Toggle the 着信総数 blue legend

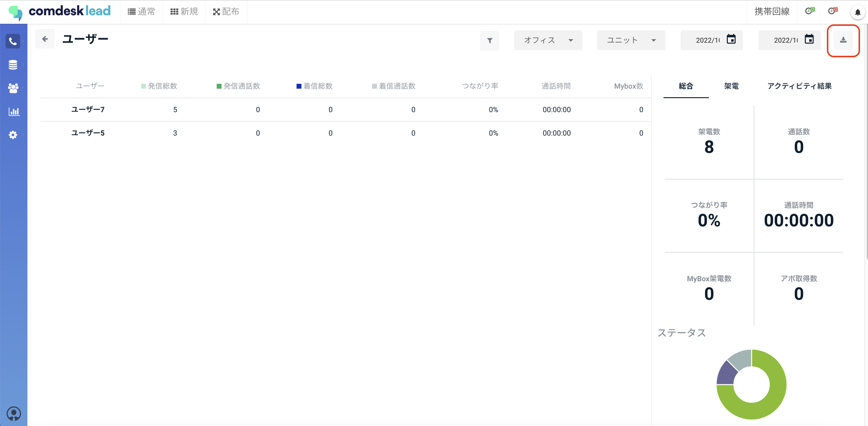pos(315,86)
